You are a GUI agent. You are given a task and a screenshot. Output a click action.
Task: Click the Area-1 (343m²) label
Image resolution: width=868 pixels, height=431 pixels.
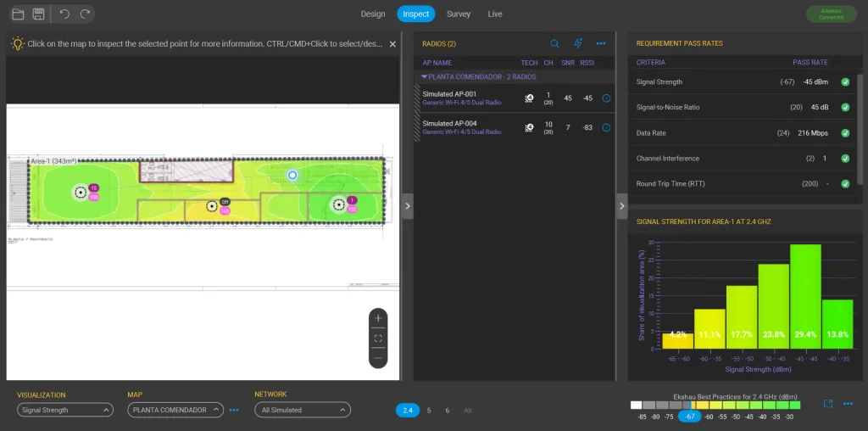(x=53, y=160)
